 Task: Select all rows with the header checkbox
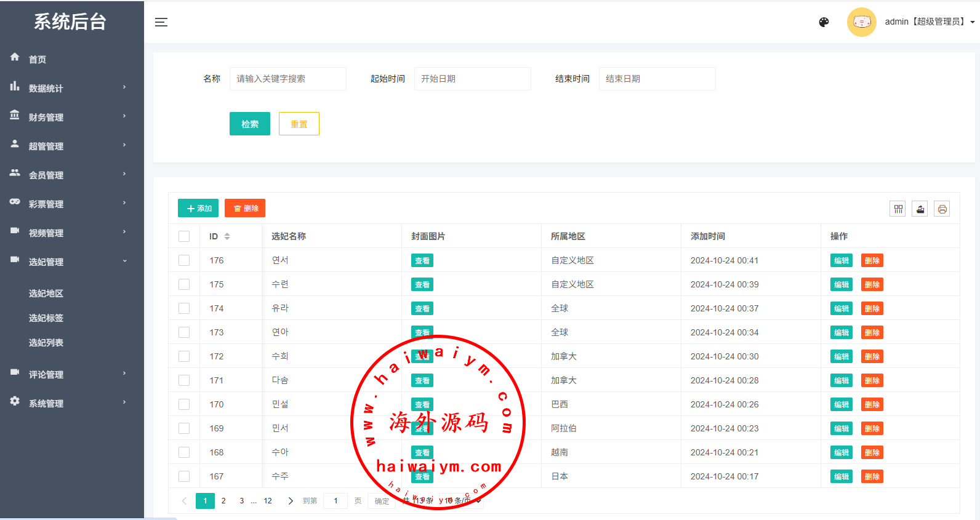(x=184, y=236)
